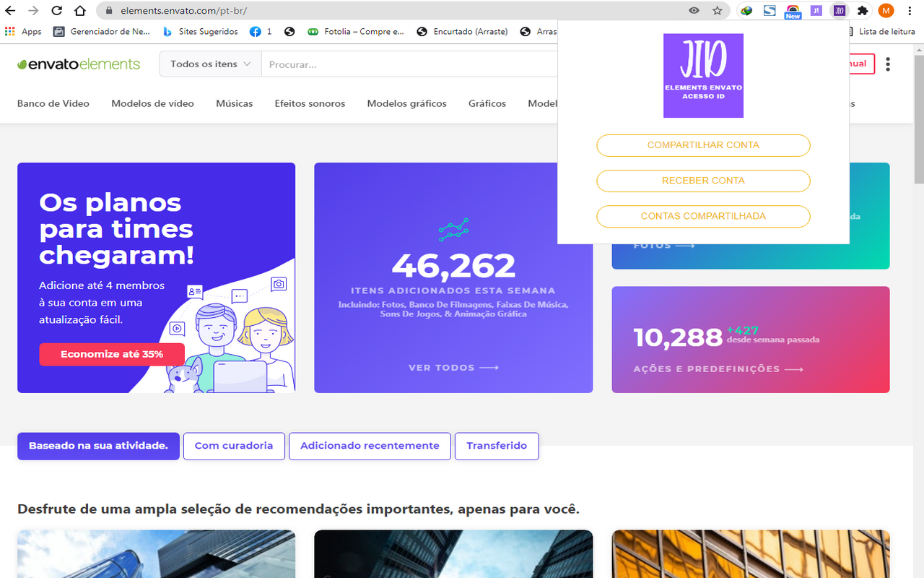
Task: Click the green graph icon
Action: point(453,229)
